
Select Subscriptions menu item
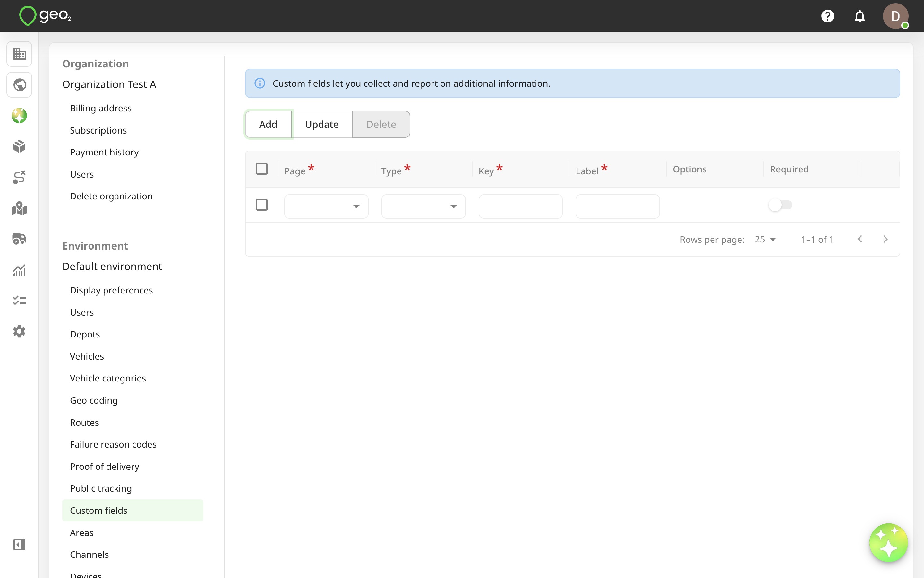pos(98,130)
